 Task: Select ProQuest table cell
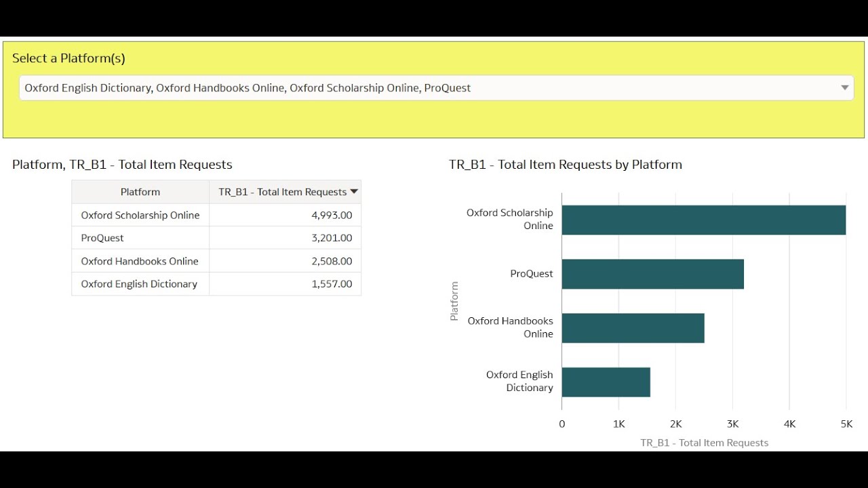(140, 238)
